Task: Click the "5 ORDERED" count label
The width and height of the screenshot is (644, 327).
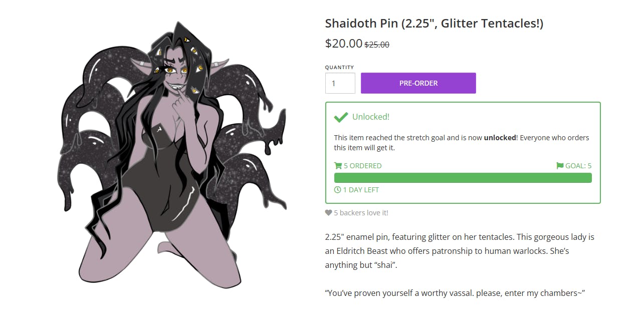Action: (362, 166)
